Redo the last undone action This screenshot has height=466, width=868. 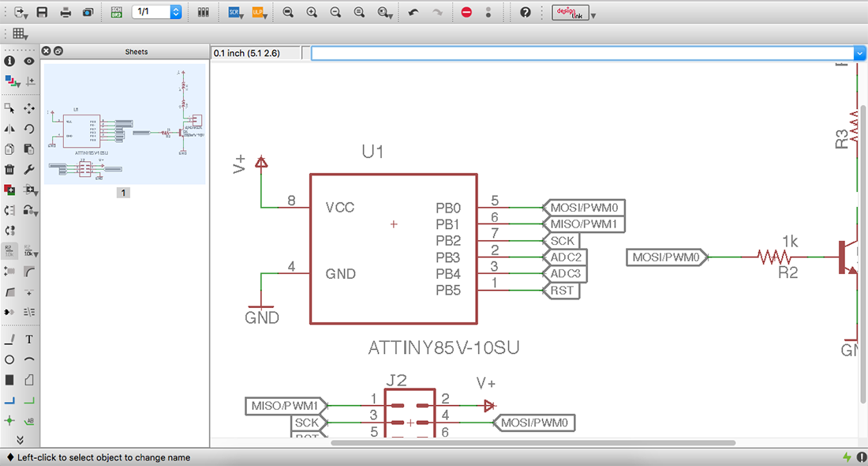437,12
